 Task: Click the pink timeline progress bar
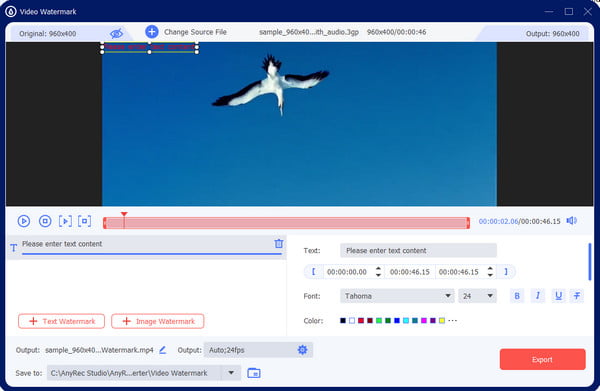(286, 223)
